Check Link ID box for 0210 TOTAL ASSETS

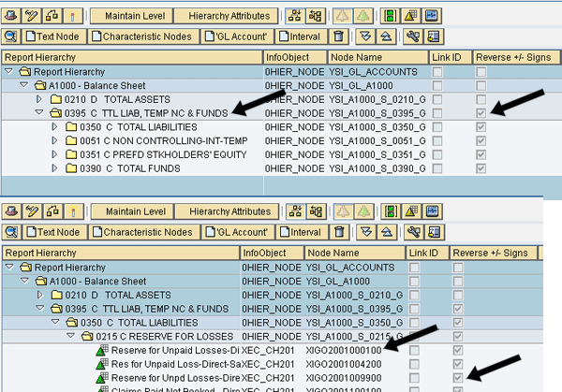437,98
